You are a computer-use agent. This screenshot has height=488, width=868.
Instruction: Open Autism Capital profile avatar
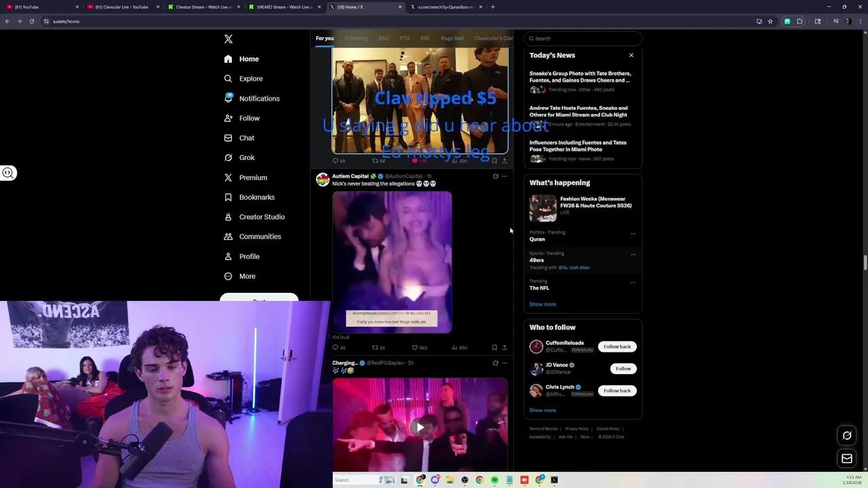323,180
